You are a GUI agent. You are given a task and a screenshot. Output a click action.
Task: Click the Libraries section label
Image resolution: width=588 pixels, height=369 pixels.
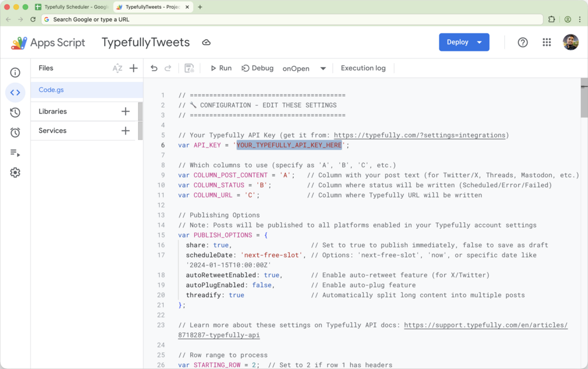pos(53,111)
